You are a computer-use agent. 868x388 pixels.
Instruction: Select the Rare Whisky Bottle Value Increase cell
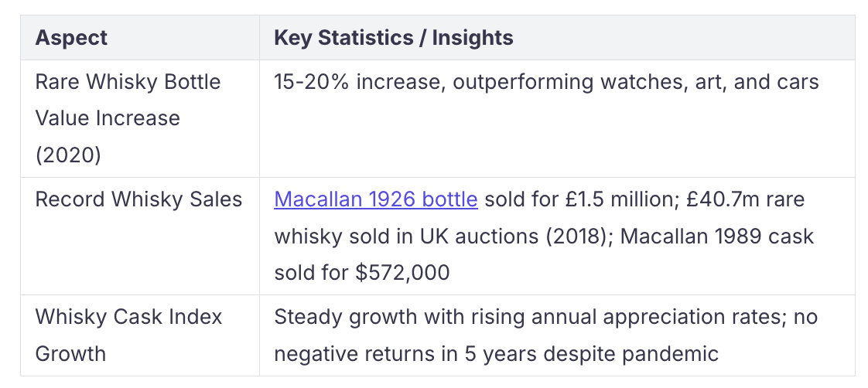[x=140, y=118]
